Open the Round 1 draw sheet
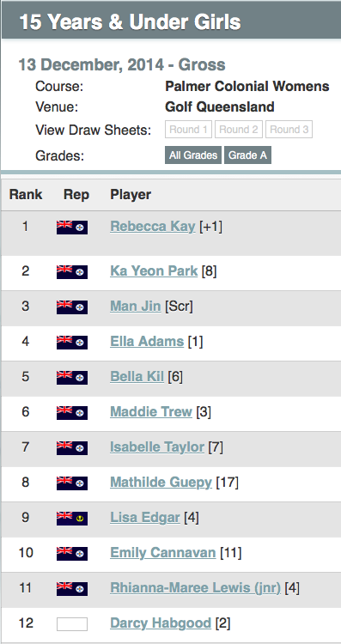The image size is (341, 644). (189, 130)
